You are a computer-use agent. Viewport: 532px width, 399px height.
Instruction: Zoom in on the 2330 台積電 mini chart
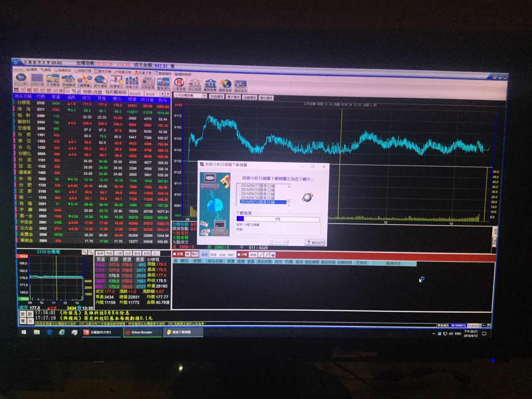(x=84, y=252)
